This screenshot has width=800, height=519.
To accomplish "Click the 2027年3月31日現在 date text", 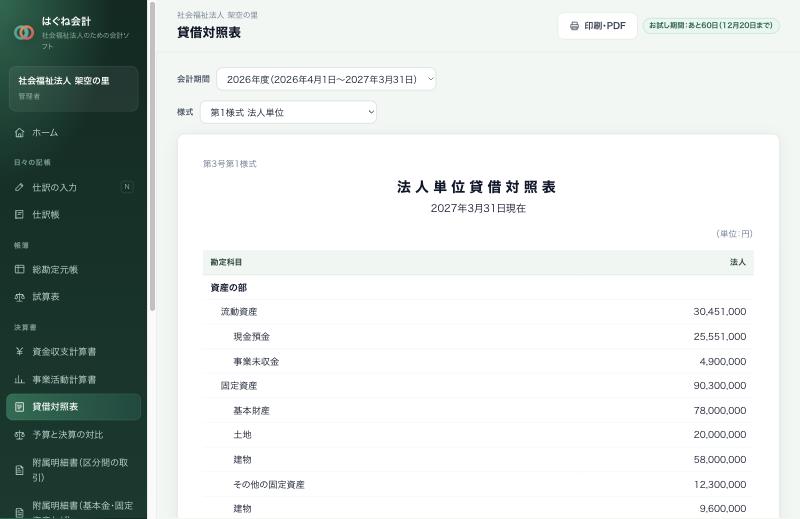I will (x=478, y=208).
